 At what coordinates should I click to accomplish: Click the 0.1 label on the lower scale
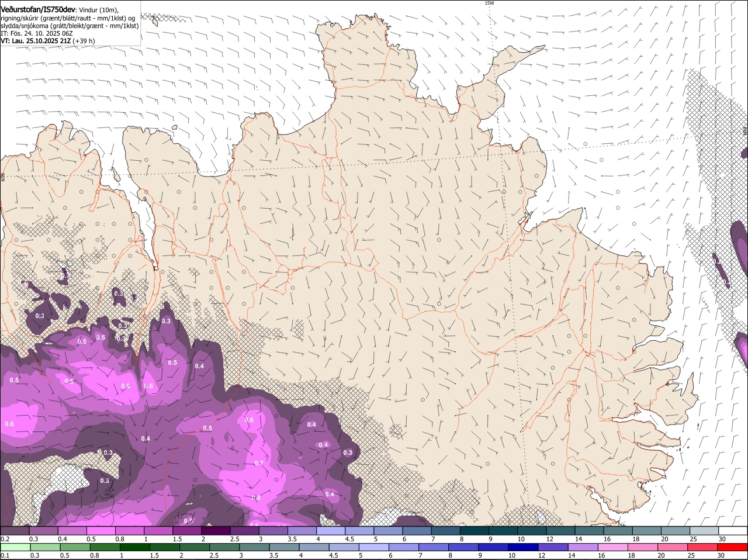pyautogui.click(x=5, y=555)
